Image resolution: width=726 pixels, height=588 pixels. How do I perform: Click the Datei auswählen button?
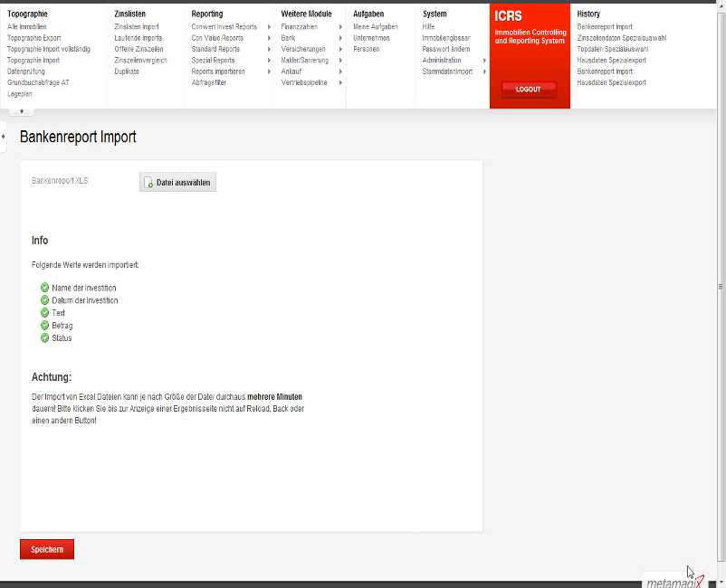[x=177, y=182]
